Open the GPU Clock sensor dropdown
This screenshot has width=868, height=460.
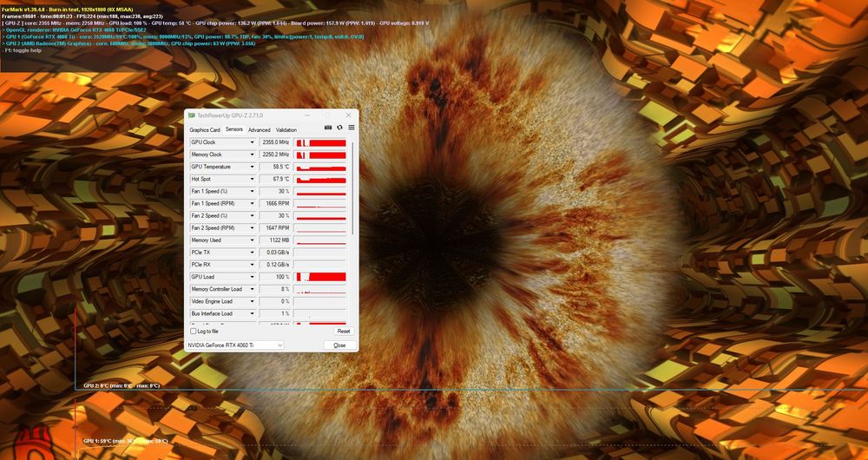tap(252, 142)
